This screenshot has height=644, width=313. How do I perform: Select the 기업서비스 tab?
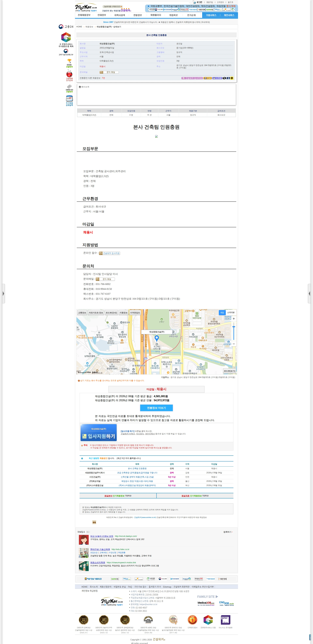211,15
